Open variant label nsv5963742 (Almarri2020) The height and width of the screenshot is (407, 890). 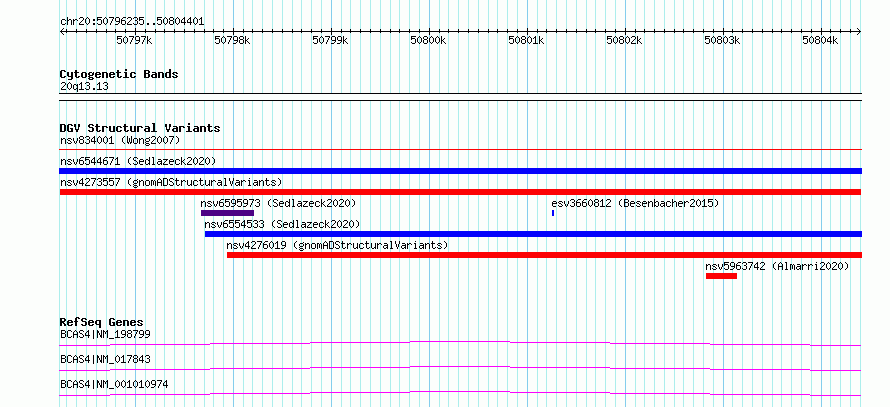coord(777,266)
